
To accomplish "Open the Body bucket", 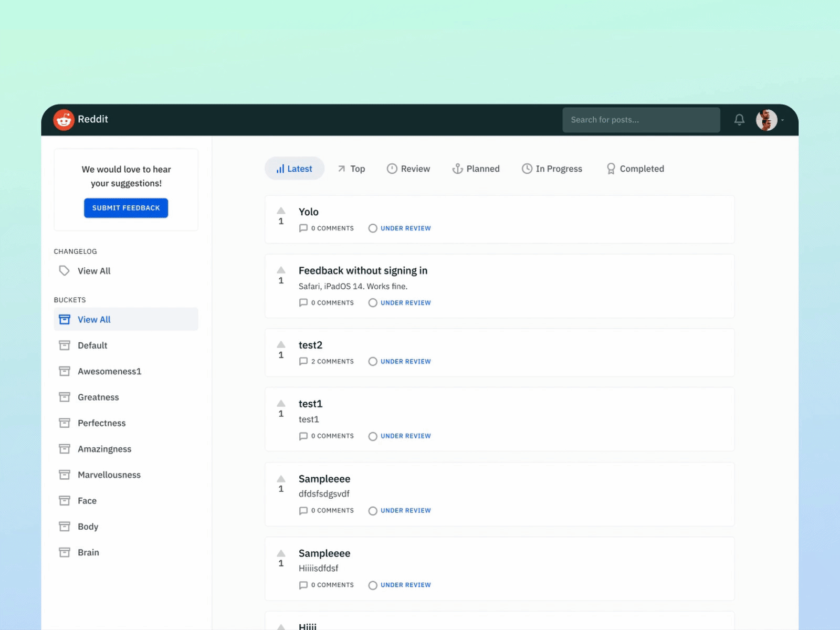I will 88,527.
